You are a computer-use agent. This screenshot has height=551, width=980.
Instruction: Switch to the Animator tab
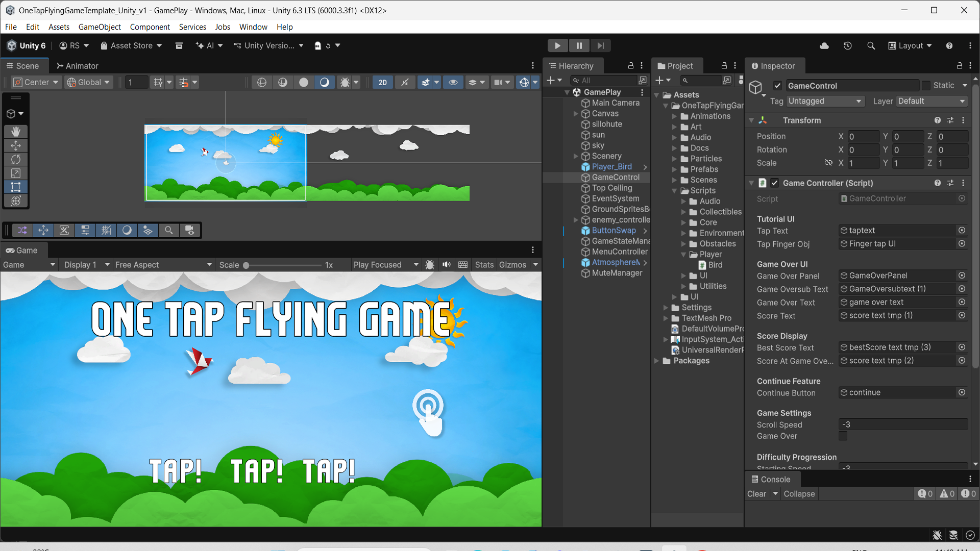(77, 66)
